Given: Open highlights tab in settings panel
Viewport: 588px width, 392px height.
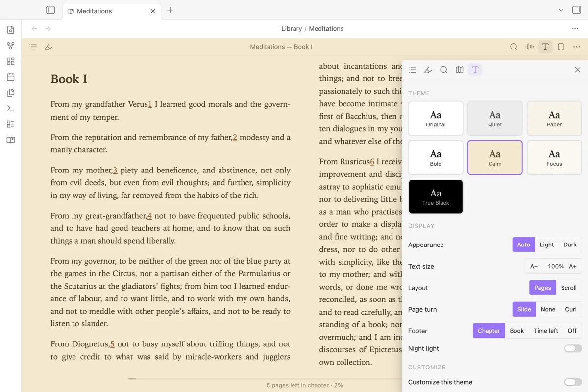Looking at the screenshot, I should [x=428, y=70].
